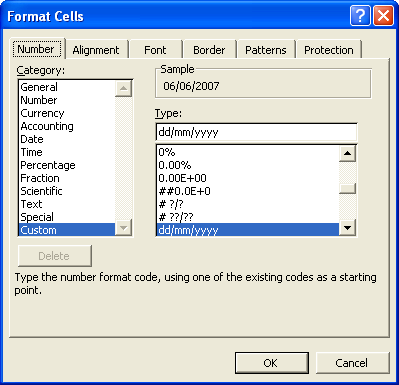Click the Type list scroll up arrow

(347, 153)
